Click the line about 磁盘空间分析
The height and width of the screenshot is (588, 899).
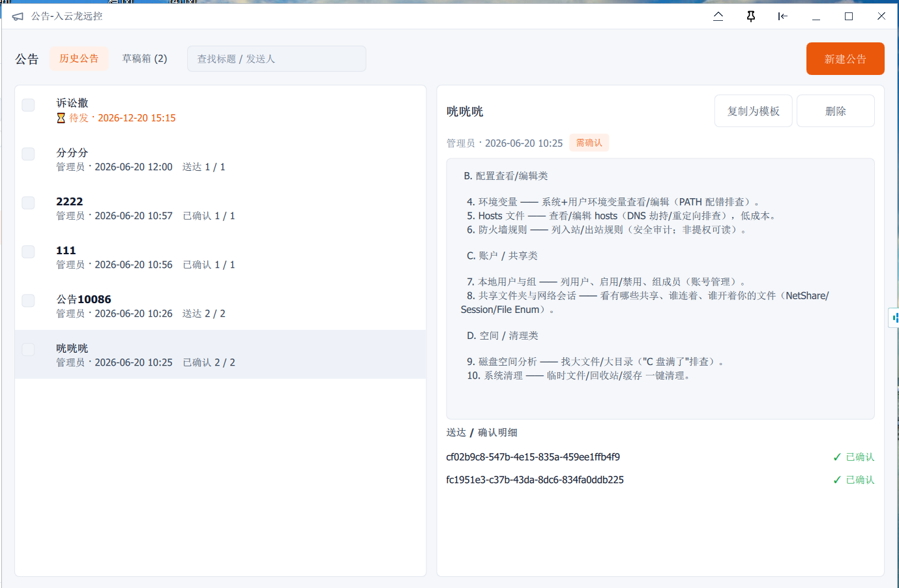click(595, 362)
